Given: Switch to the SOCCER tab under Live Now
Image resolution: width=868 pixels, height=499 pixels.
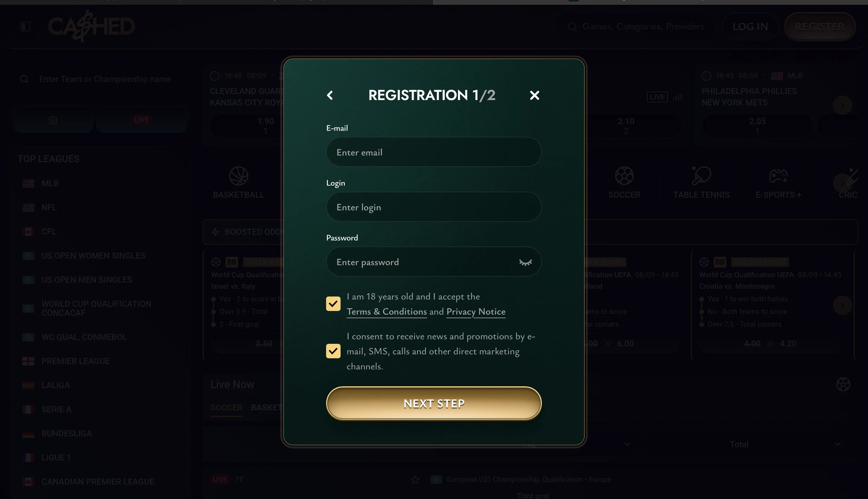Looking at the screenshot, I should [x=226, y=407].
